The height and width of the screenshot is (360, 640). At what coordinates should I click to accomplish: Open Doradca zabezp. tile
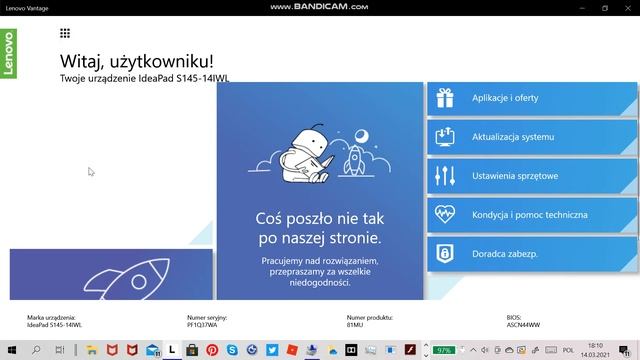[532, 254]
